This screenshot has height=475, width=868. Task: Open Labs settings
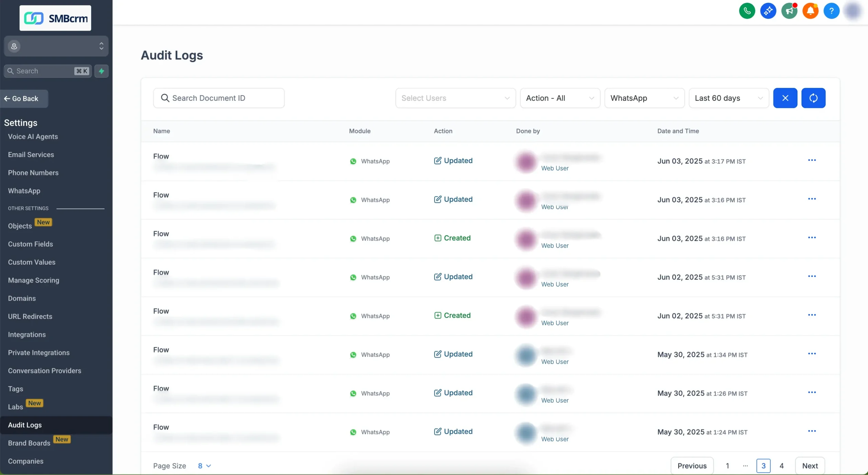point(16,407)
